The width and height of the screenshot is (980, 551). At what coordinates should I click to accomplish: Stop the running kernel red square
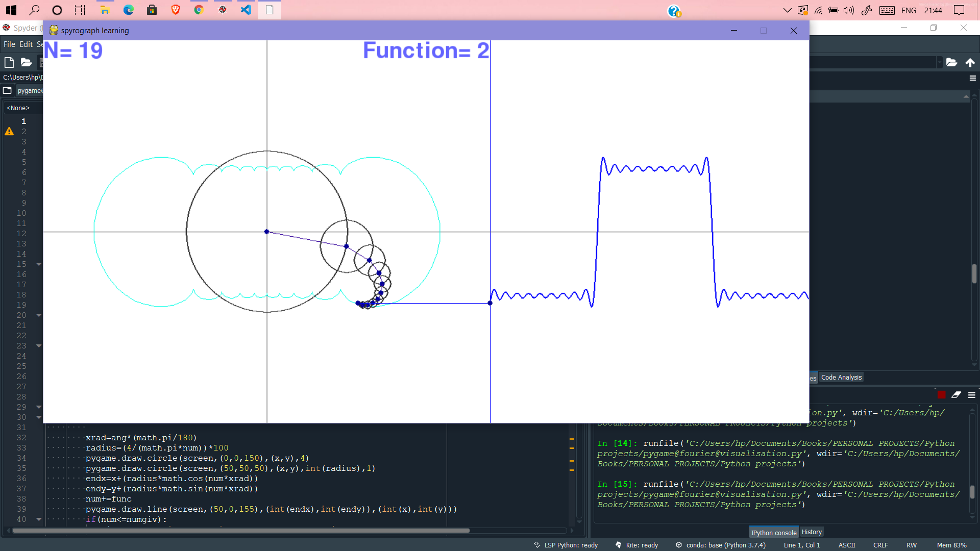pyautogui.click(x=942, y=395)
